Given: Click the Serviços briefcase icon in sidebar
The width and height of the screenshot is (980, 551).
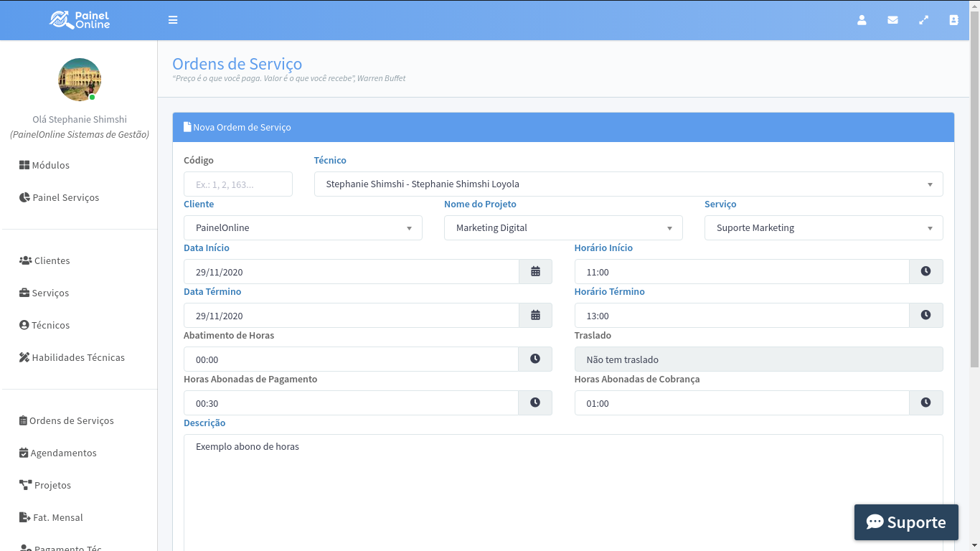Looking at the screenshot, I should tap(24, 293).
